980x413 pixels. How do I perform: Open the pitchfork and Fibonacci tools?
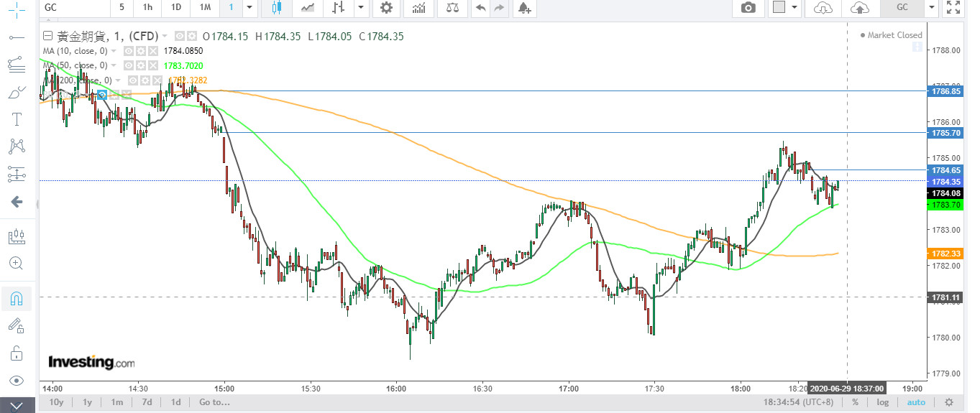point(16,64)
